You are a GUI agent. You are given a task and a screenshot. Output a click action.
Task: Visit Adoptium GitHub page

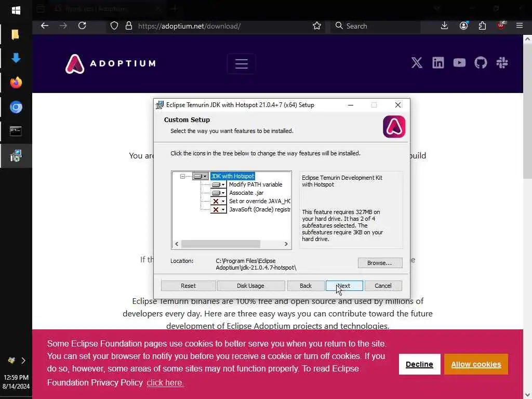(x=481, y=63)
